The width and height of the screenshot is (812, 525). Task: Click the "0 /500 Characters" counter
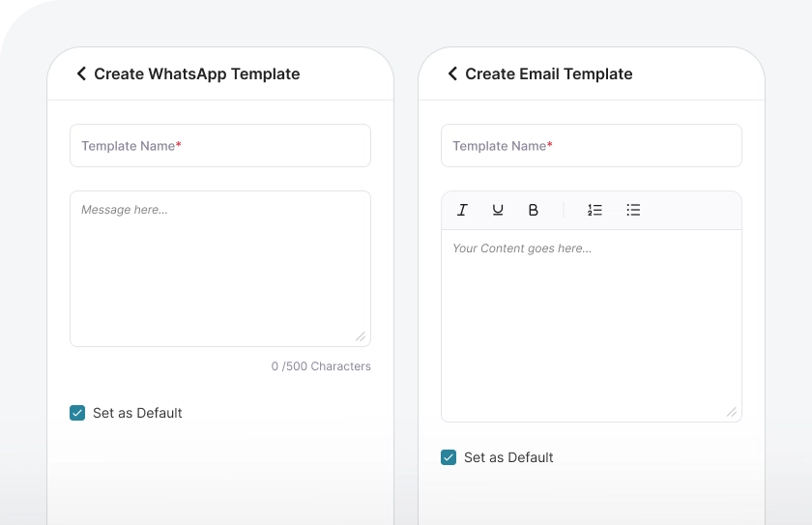coord(321,366)
